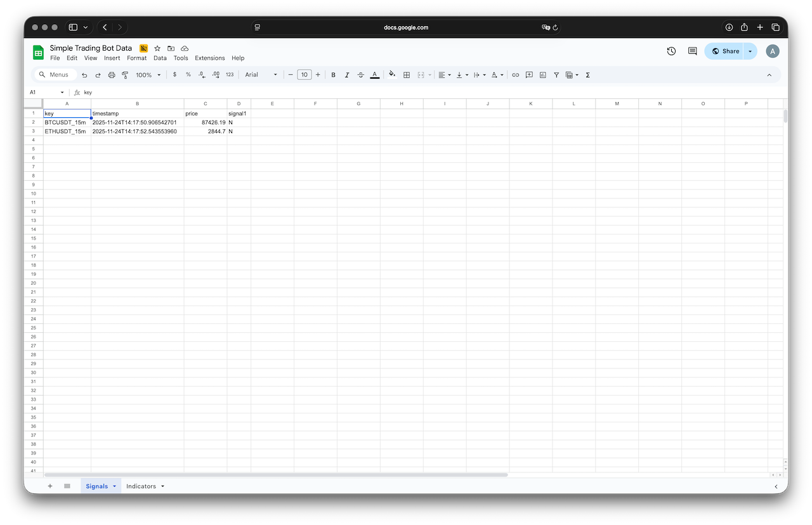Click the insert link icon
Screen dimensions: 812x525
coord(516,75)
